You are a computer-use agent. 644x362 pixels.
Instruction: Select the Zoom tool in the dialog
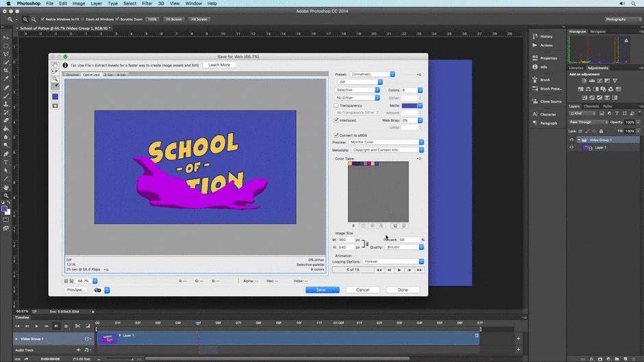click(55, 79)
